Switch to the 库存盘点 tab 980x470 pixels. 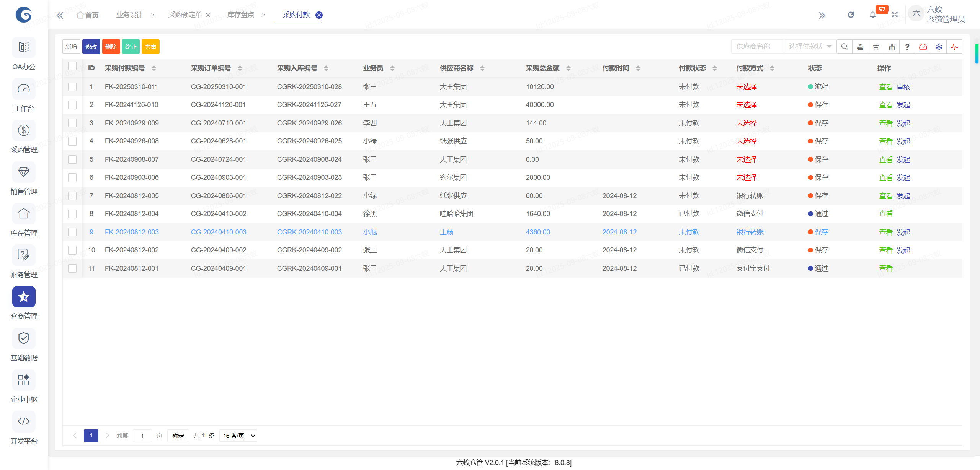(x=241, y=15)
